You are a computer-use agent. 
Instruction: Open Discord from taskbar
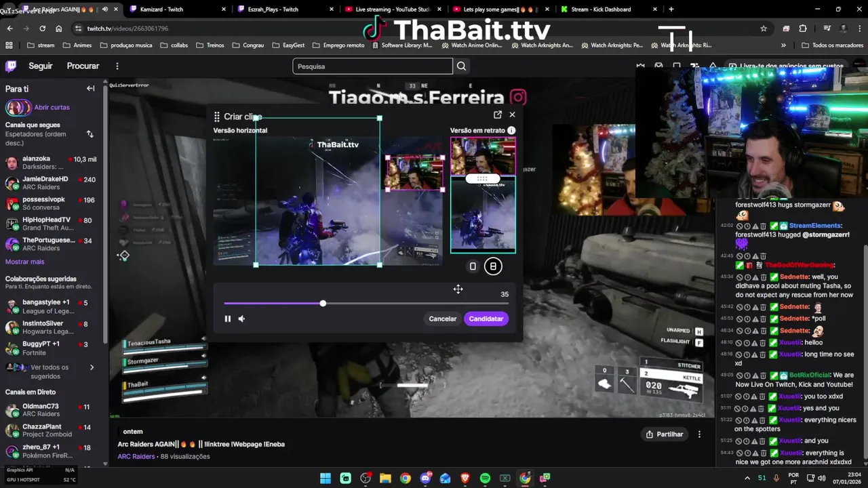pos(425,479)
